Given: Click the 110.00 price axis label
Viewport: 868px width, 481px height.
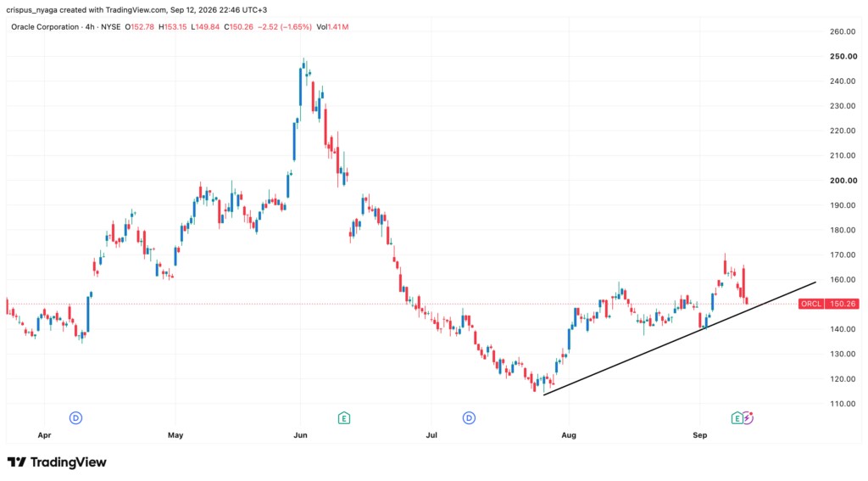Looking at the screenshot, I should point(843,404).
